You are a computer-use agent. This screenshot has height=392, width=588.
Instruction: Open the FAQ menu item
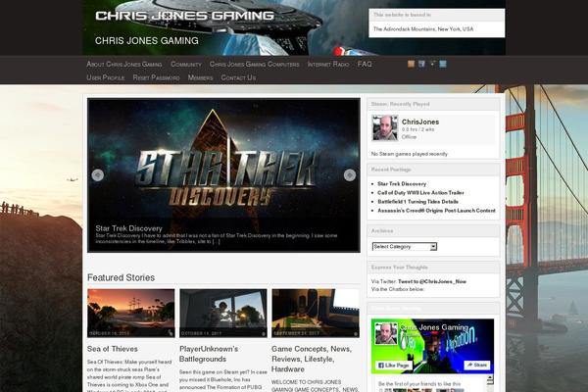(365, 64)
